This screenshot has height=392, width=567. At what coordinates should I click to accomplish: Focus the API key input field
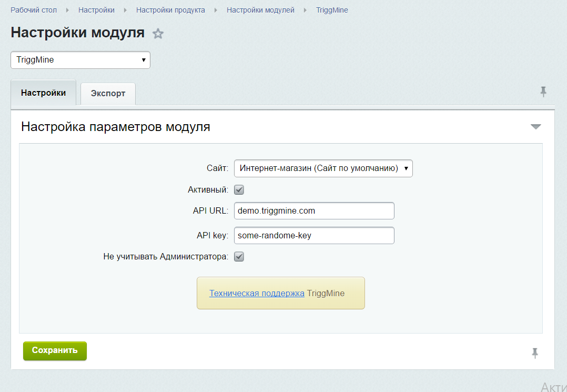click(314, 235)
